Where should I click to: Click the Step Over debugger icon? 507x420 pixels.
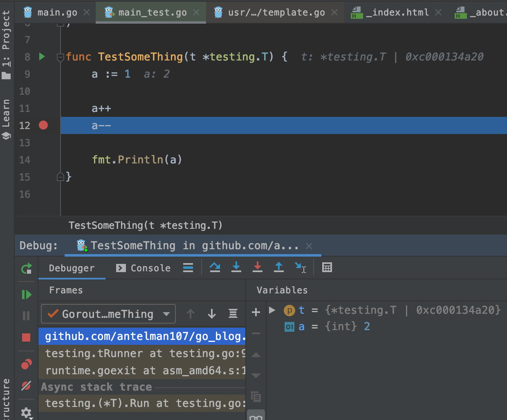tap(215, 268)
